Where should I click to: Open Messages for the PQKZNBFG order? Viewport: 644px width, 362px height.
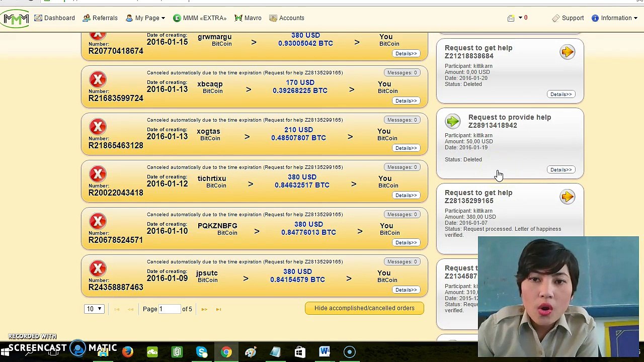point(402,215)
